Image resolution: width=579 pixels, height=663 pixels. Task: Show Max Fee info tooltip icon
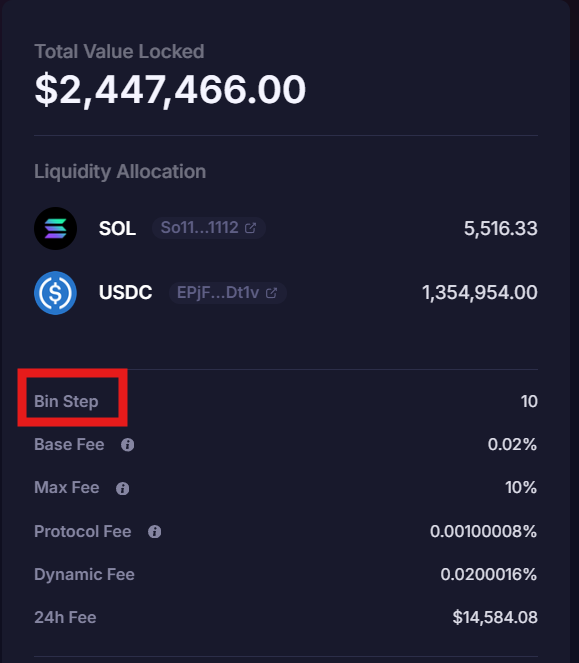point(123,488)
